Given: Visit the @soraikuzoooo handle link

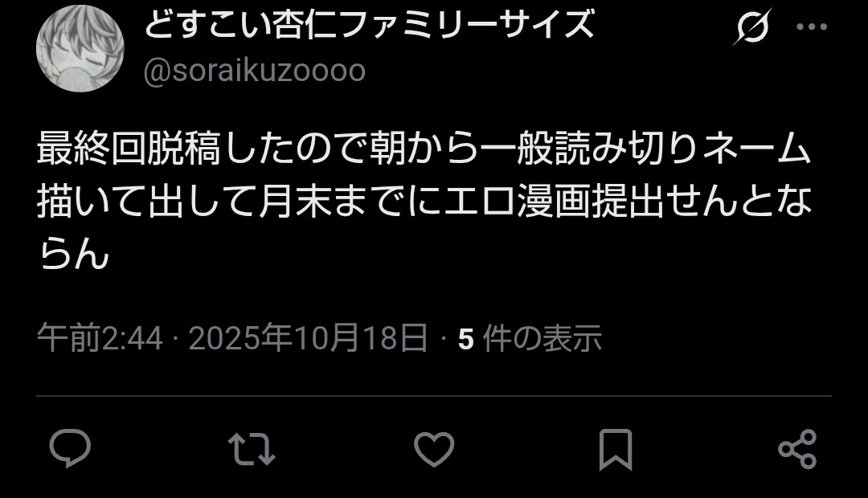Looking at the screenshot, I should click(255, 71).
